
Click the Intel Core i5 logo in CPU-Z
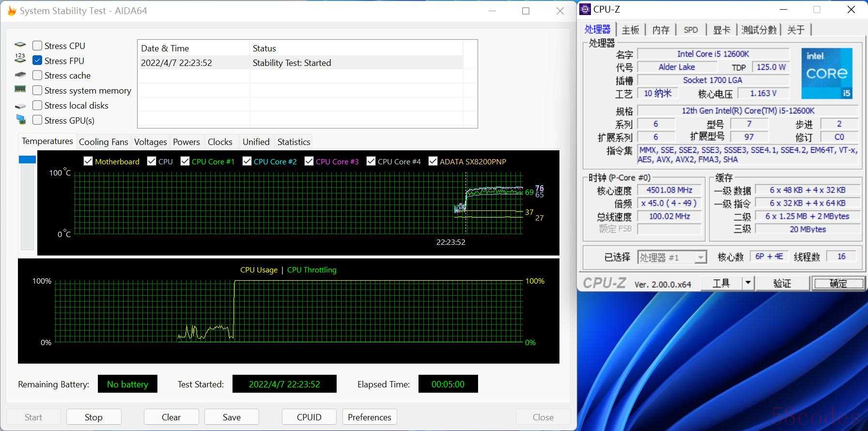pyautogui.click(x=827, y=73)
